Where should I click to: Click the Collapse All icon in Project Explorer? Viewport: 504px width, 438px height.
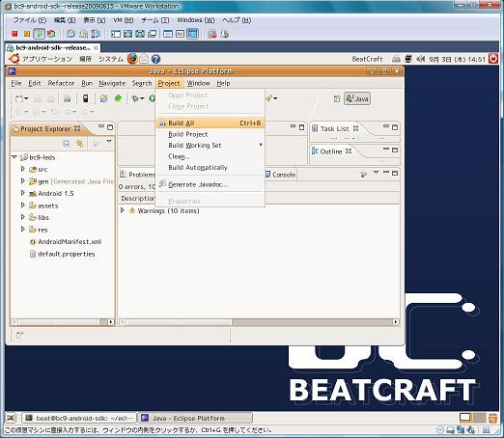click(67, 144)
